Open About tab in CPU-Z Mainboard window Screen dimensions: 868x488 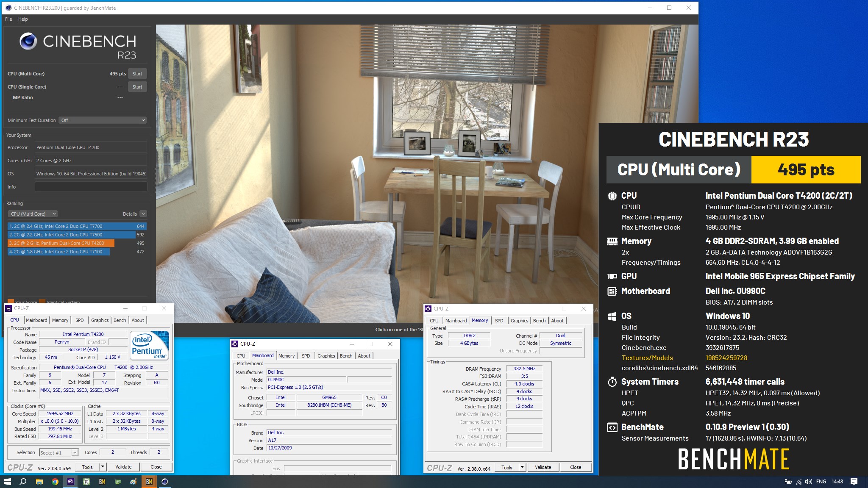click(x=364, y=356)
